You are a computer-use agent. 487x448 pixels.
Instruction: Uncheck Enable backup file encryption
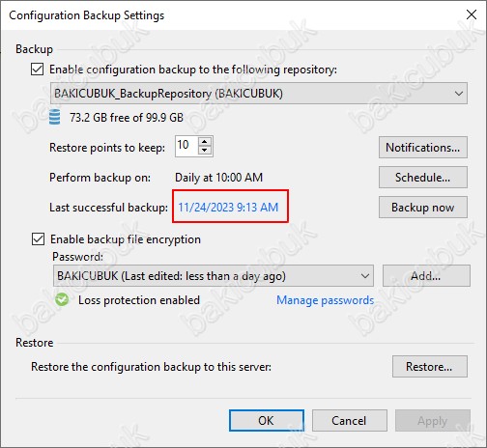coord(38,239)
